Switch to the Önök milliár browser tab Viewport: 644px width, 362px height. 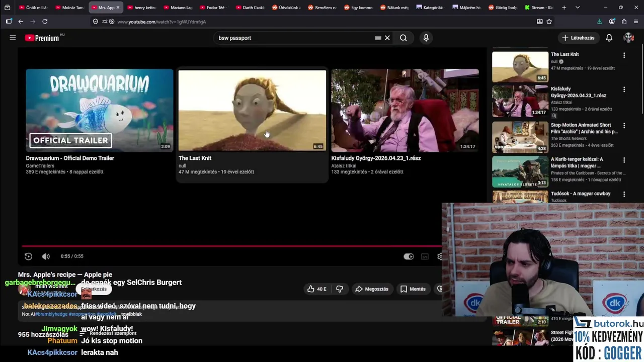(34, 8)
